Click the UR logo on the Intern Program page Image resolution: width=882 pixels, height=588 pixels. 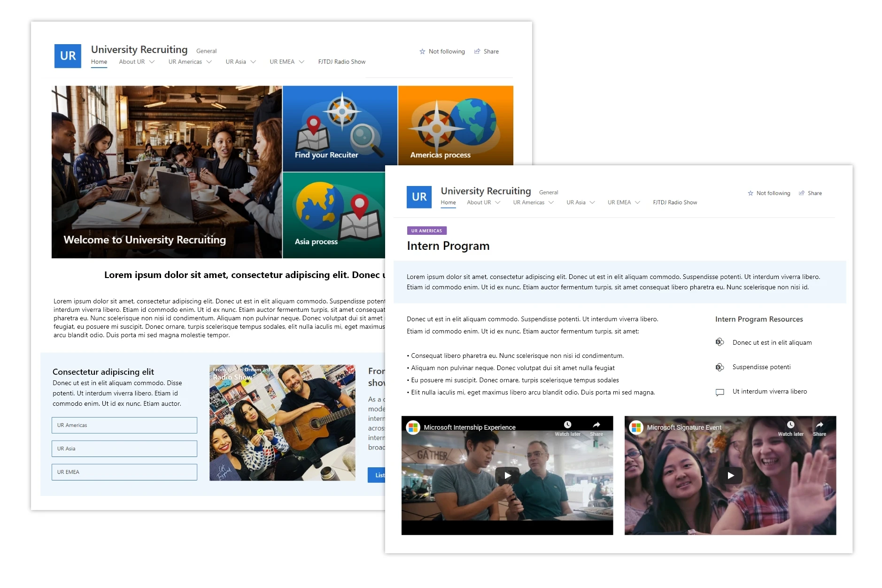pos(418,197)
